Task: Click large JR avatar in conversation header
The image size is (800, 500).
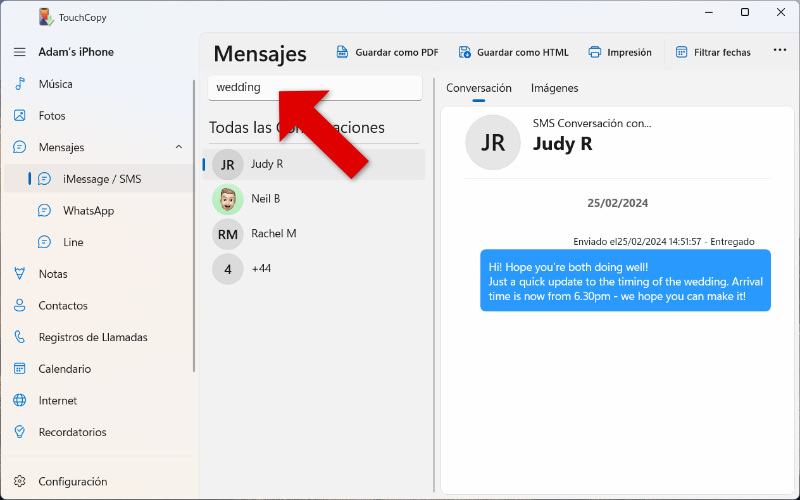Action: 493,142
